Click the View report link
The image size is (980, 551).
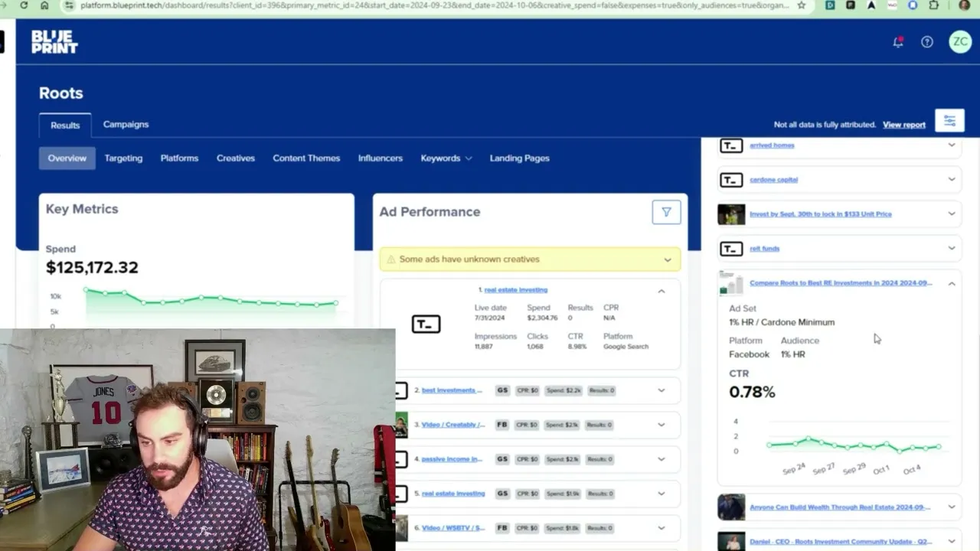click(x=904, y=124)
